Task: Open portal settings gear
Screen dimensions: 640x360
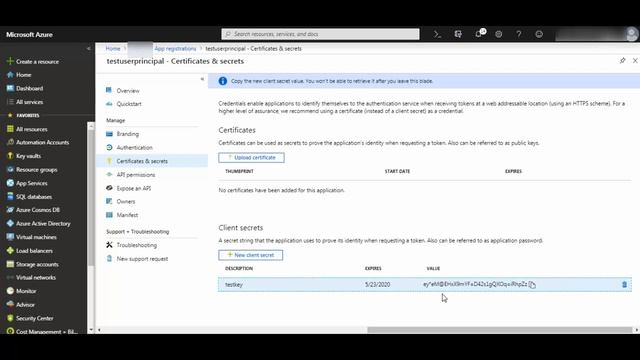Action: click(499, 34)
